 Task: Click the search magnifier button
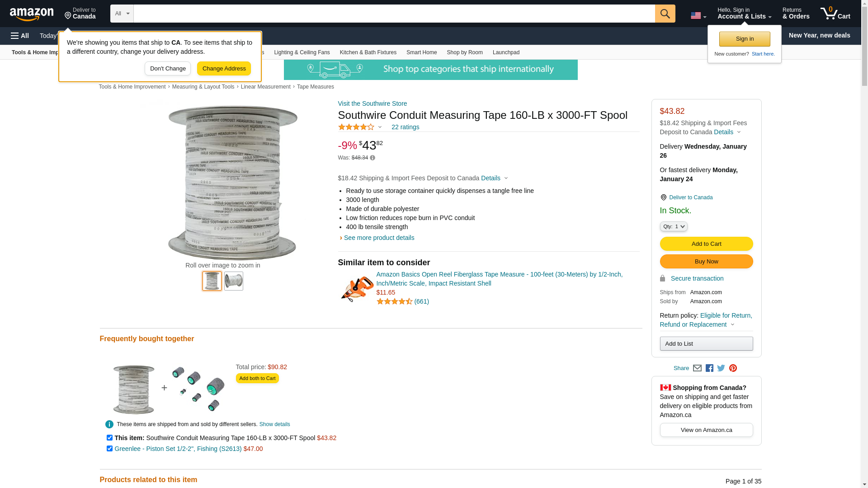pyautogui.click(x=665, y=14)
